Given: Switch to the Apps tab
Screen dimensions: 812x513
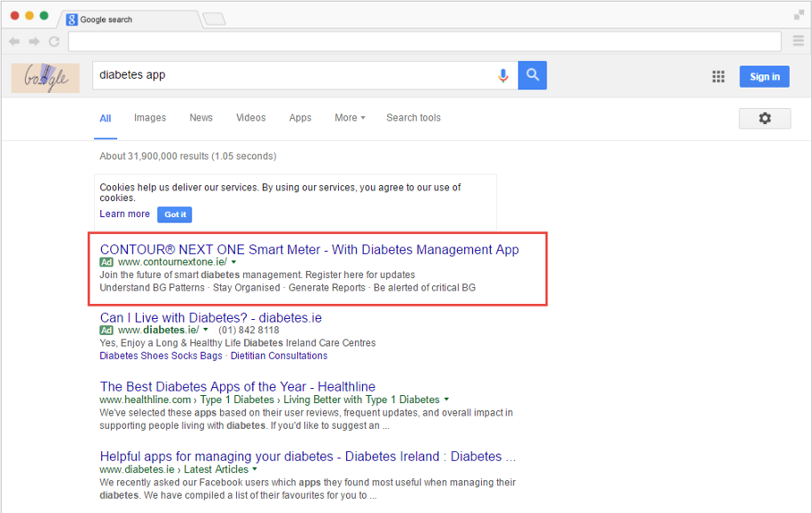Looking at the screenshot, I should pos(300,118).
